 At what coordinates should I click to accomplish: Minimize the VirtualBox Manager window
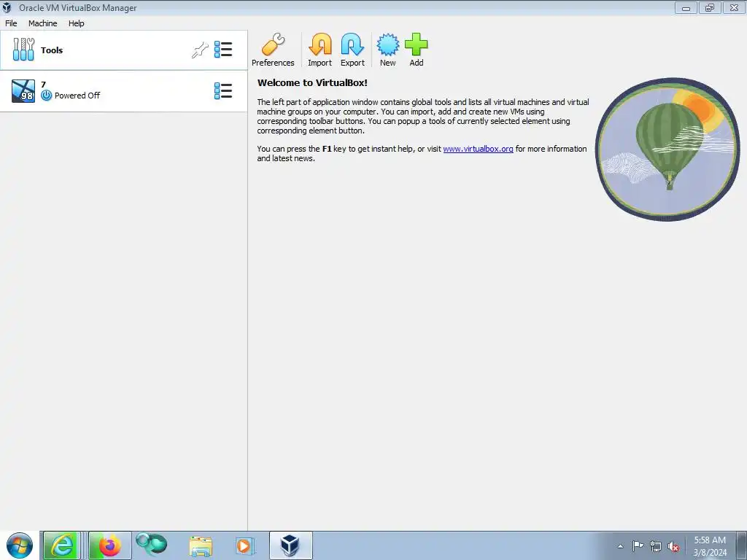pyautogui.click(x=686, y=7)
